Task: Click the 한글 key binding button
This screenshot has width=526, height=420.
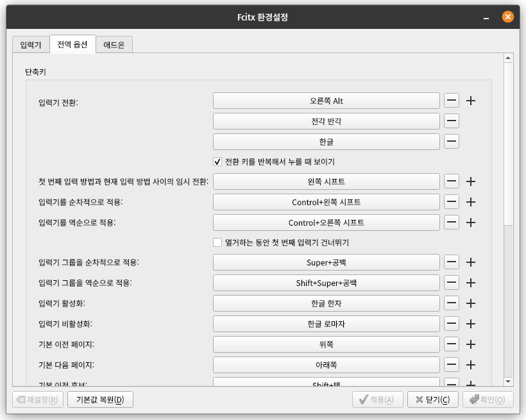Action: 326,142
